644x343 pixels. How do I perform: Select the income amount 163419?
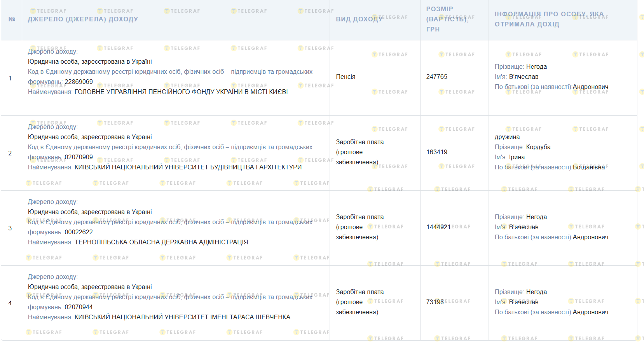tap(436, 152)
